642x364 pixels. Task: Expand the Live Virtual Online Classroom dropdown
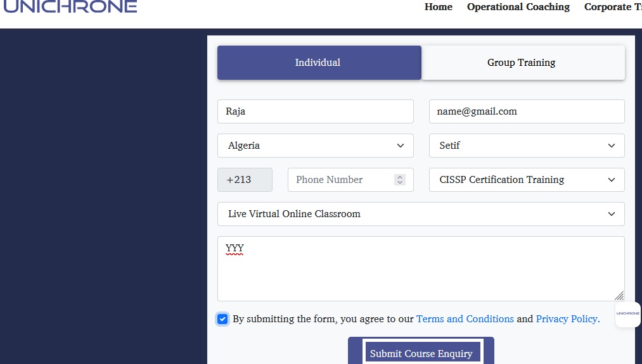point(421,214)
